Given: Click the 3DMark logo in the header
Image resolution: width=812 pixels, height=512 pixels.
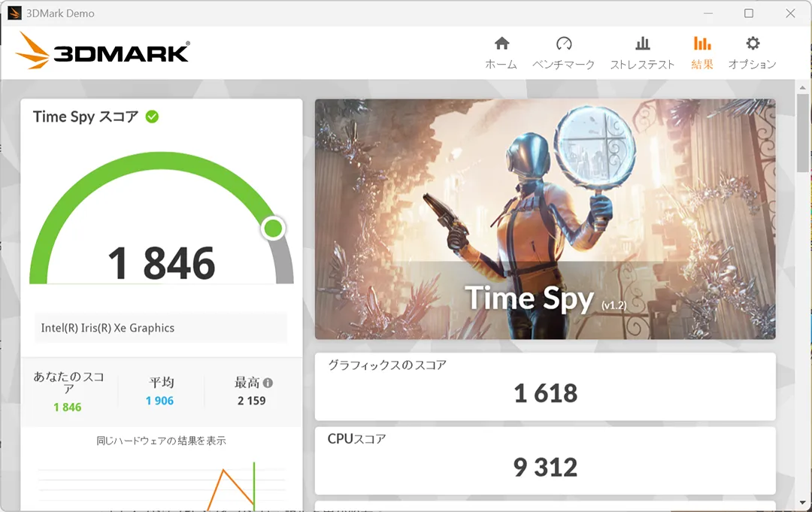Looking at the screenshot, I should pos(102,50).
